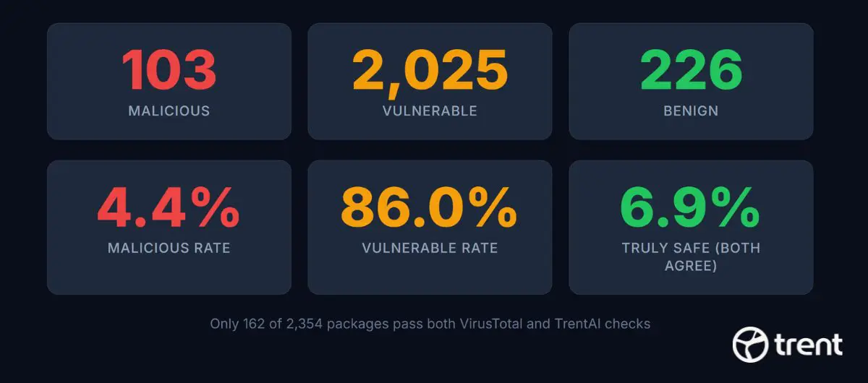Click the red 103 number

coord(169,70)
